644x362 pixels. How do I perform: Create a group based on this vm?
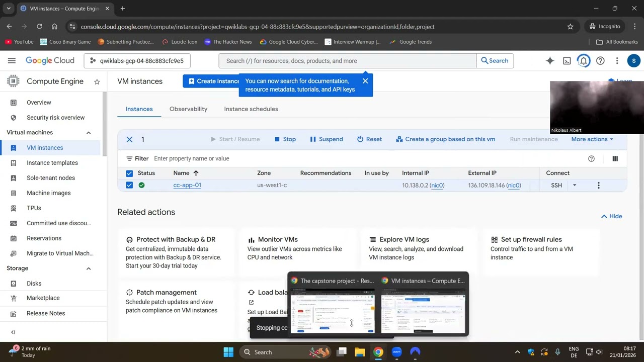click(x=445, y=139)
